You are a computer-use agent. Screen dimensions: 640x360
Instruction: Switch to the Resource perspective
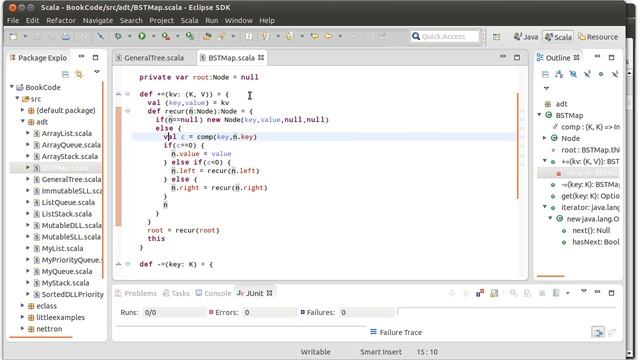pyautogui.click(x=598, y=37)
